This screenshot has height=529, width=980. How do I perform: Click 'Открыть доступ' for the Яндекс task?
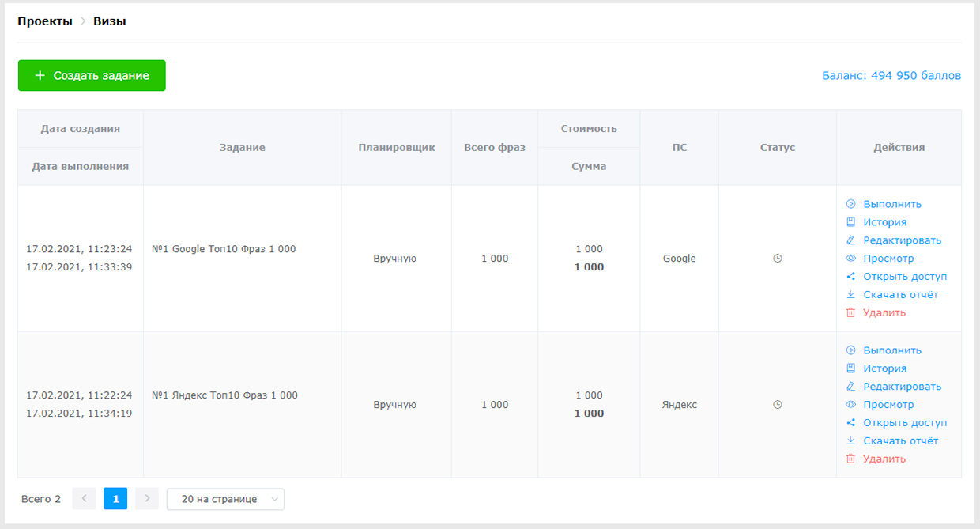pyautogui.click(x=905, y=423)
